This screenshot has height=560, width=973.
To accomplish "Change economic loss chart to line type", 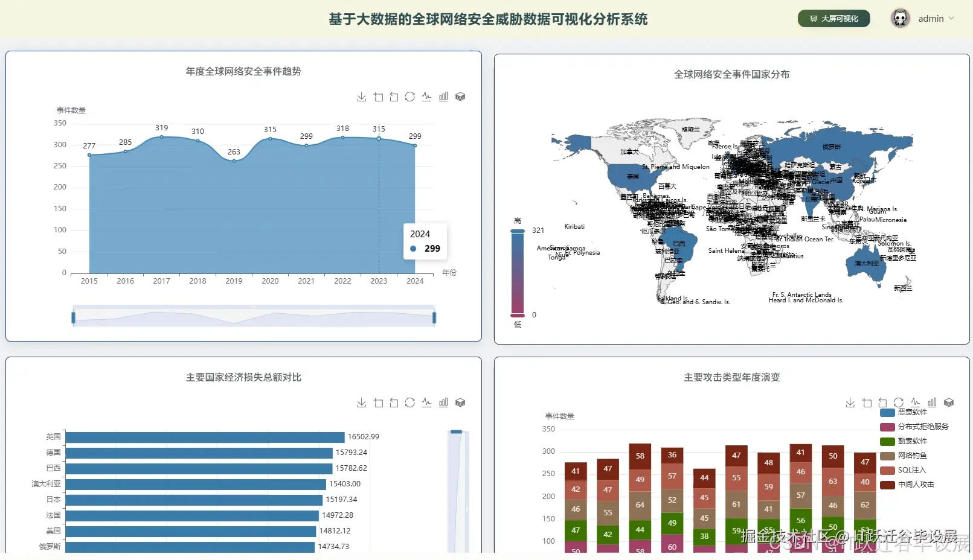I will (x=427, y=402).
